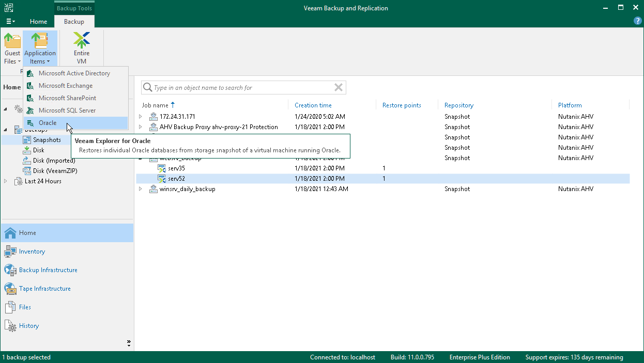Select Disk (VeeamZIP) in the tree
Screen dimensions: 644x363
[55, 171]
